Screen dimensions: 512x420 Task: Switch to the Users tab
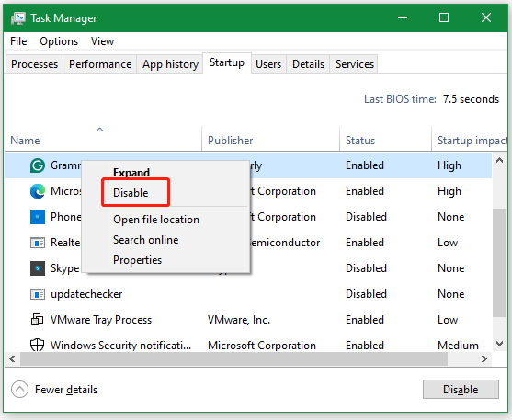268,64
